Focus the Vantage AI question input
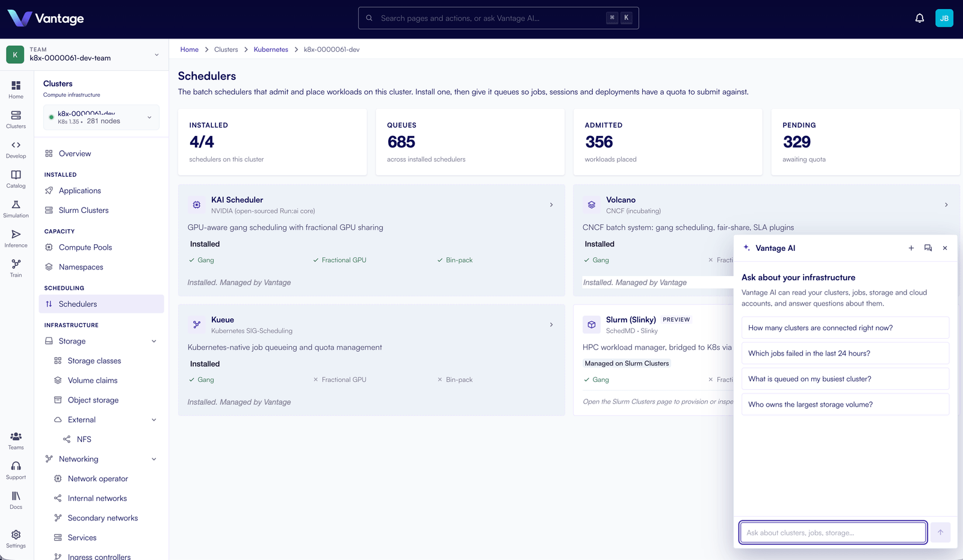Screen dimensions: 963x560 833,532
